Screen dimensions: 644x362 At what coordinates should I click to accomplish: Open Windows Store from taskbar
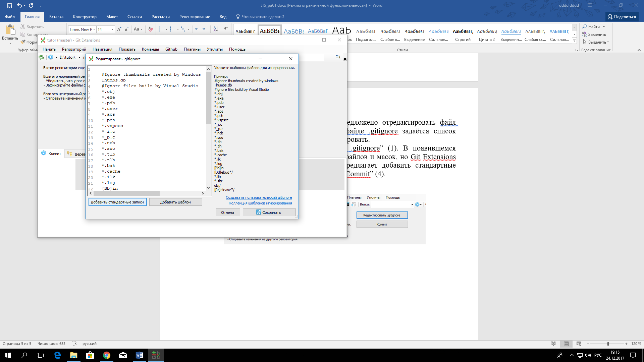pyautogui.click(x=90, y=355)
